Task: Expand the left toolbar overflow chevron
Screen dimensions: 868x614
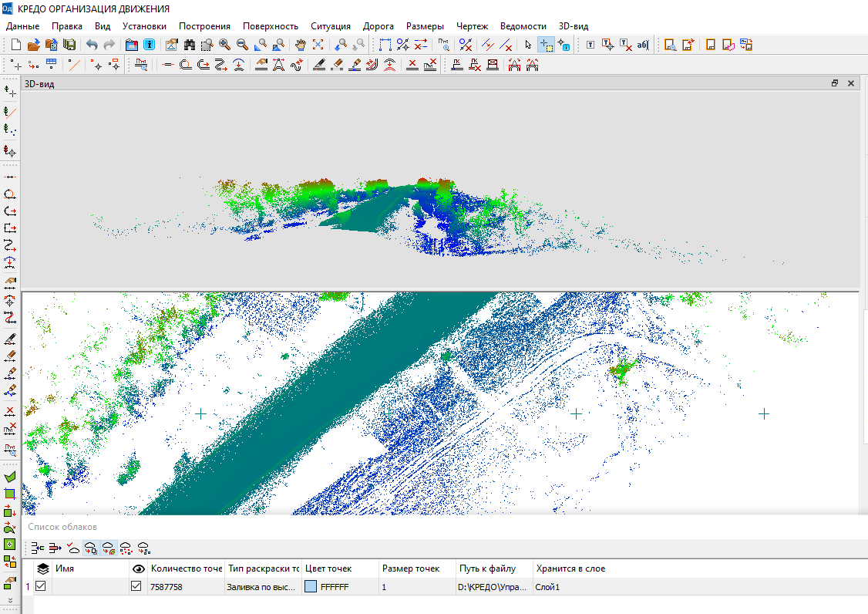Action: (10, 599)
